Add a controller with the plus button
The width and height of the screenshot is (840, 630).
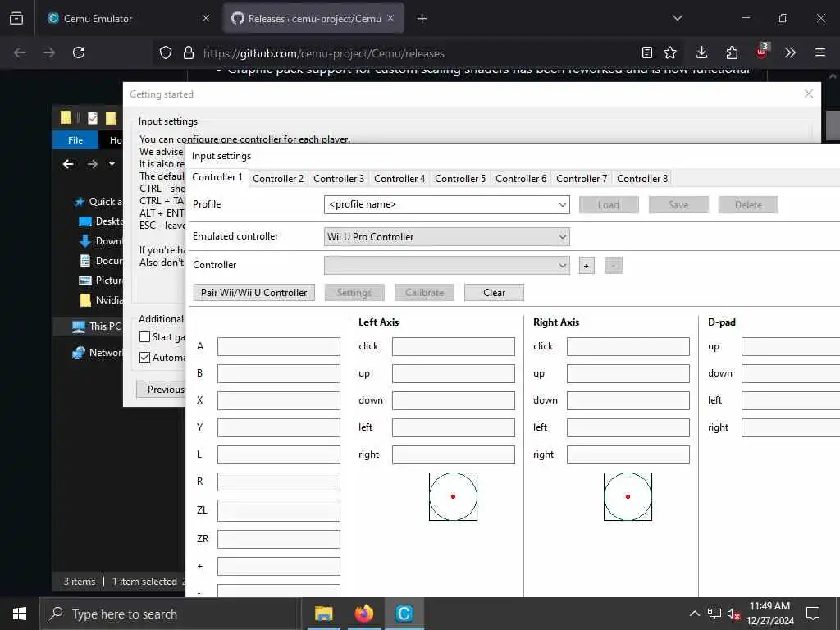click(586, 266)
